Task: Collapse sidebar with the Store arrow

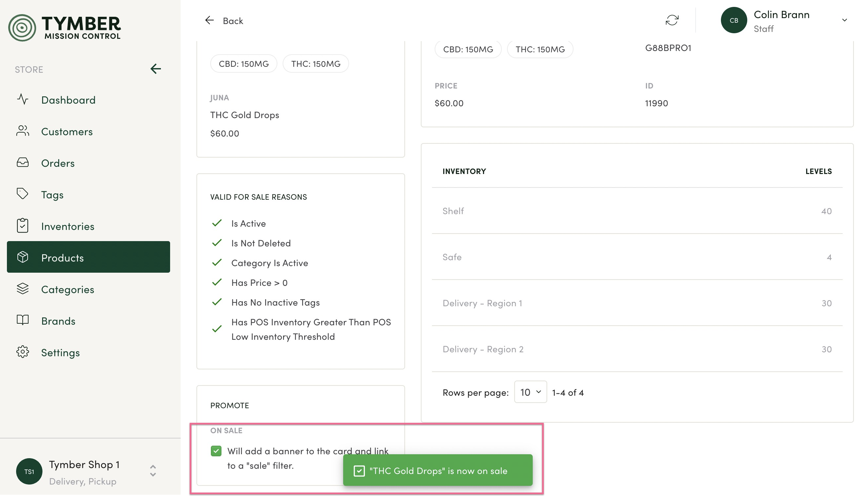Action: [x=156, y=69]
